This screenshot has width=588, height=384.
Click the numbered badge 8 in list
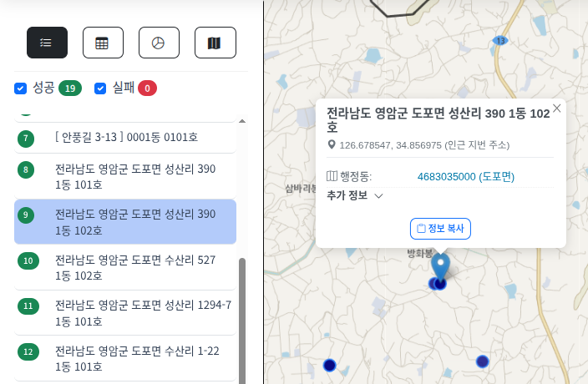point(26,170)
